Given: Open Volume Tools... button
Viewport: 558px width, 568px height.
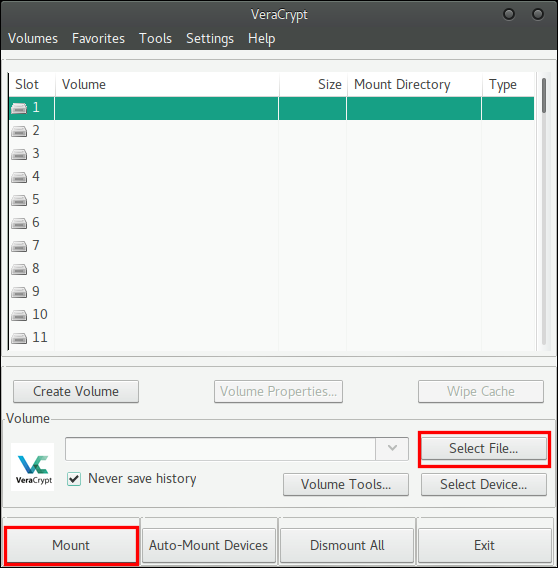Looking at the screenshot, I should pyautogui.click(x=346, y=485).
